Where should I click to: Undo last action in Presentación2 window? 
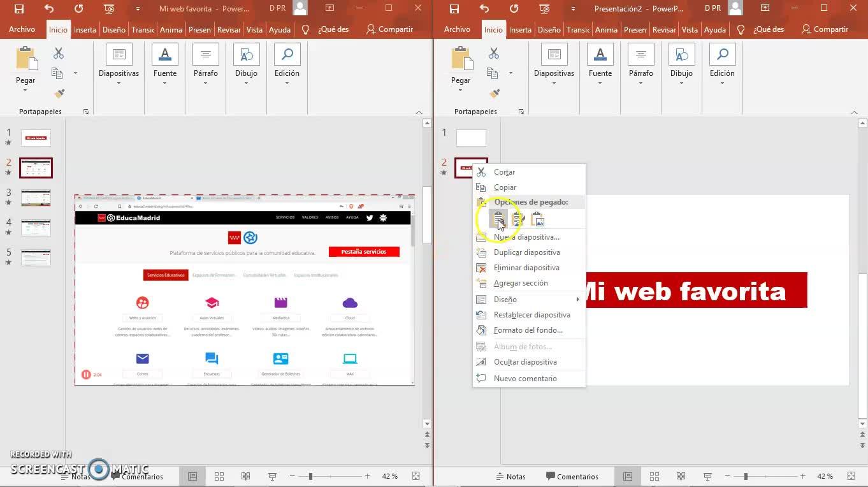[x=484, y=9]
